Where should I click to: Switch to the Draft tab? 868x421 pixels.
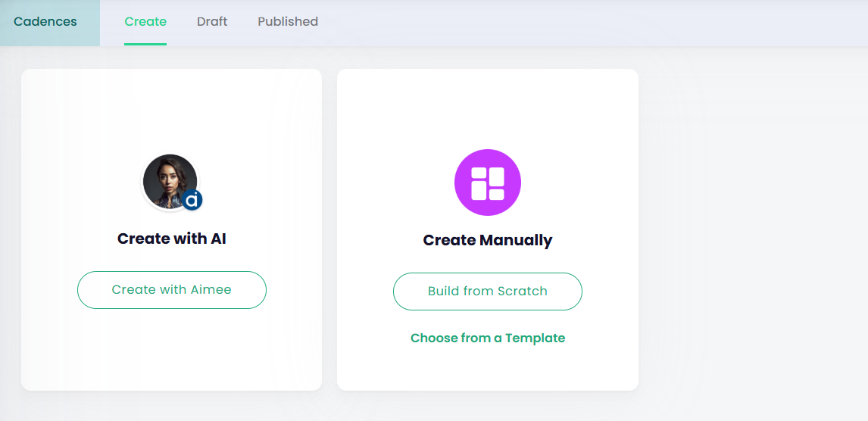pyautogui.click(x=212, y=22)
